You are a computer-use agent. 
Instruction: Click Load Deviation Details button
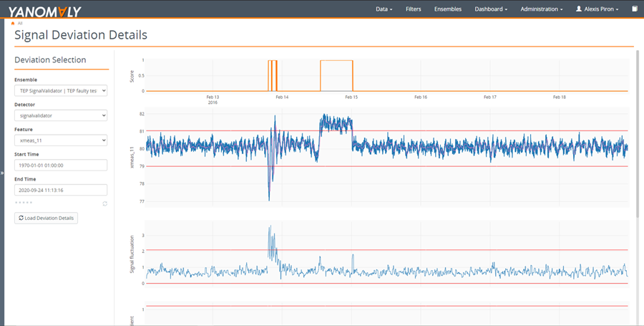click(46, 218)
